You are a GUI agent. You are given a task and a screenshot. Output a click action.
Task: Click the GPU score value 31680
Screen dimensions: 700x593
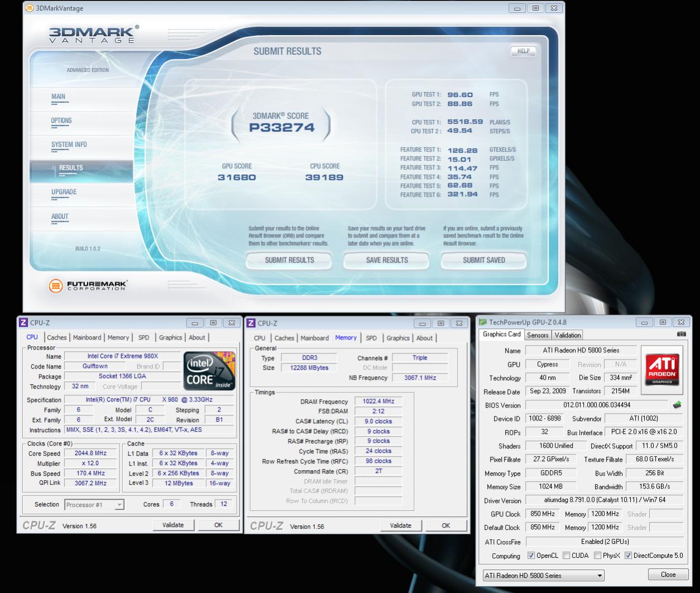click(237, 178)
